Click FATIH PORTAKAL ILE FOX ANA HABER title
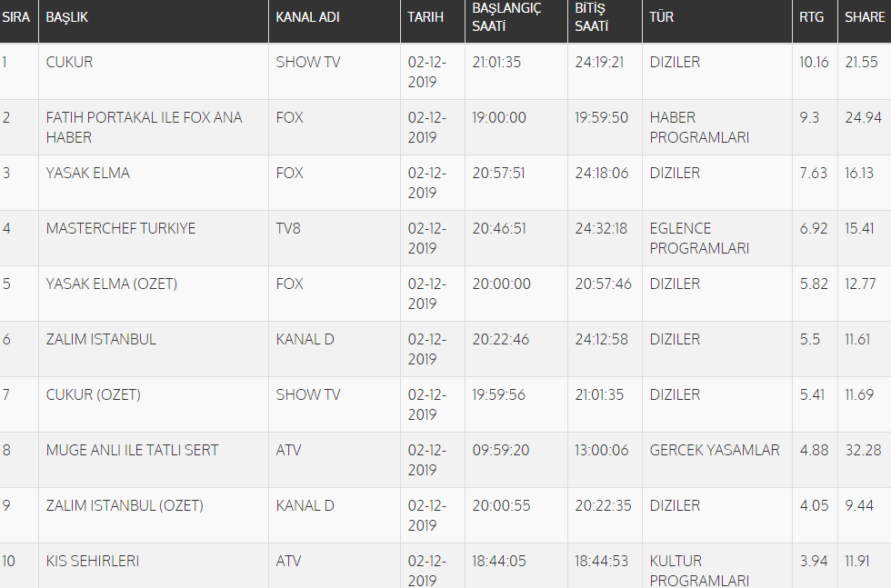The image size is (891, 588). point(144,127)
